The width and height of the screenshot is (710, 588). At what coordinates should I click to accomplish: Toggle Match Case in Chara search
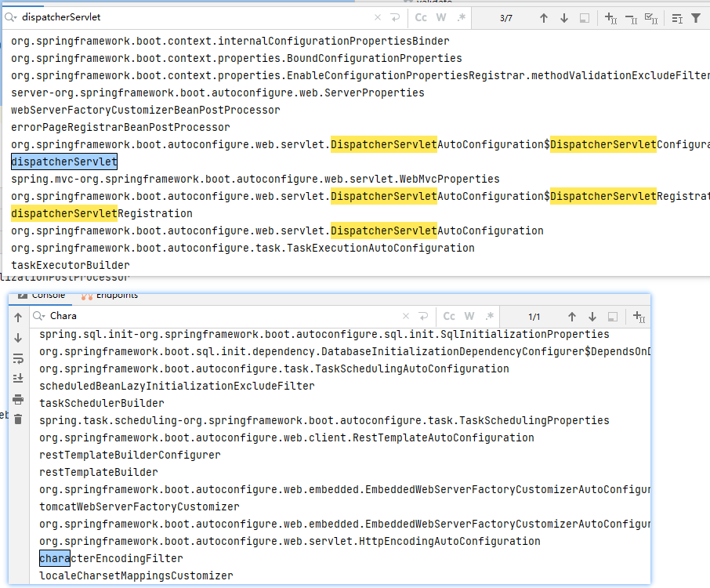(449, 316)
